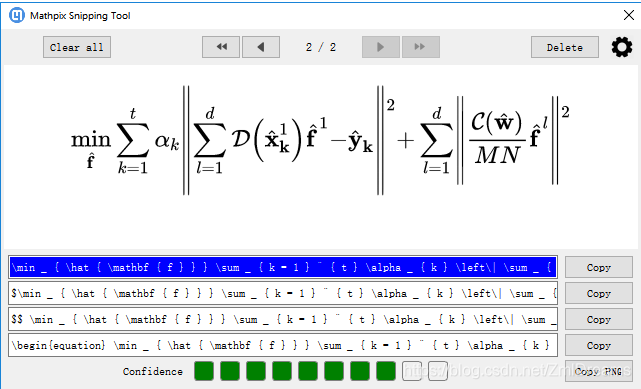
Task: Click the first green confidence block
Action: pyautogui.click(x=204, y=371)
